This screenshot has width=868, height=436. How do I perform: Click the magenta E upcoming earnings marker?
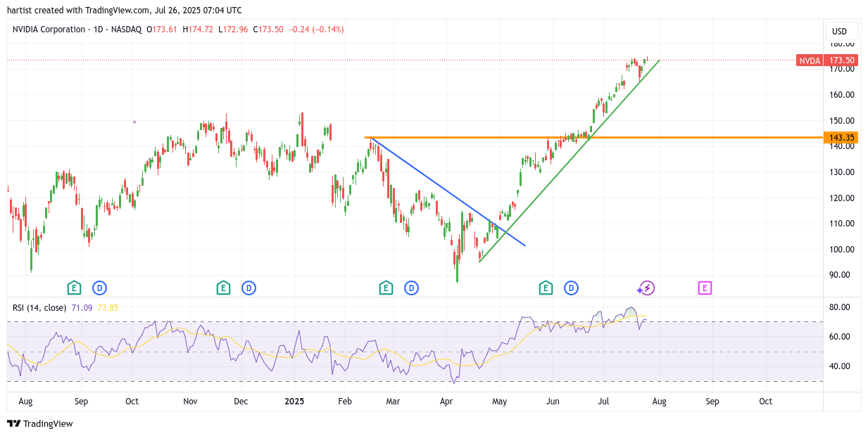pos(705,288)
